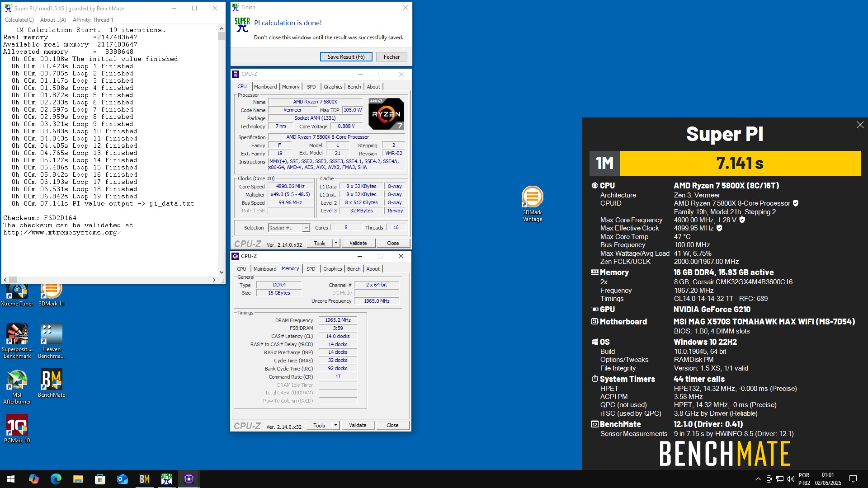
Task: Click Validate in upper CPU-Z window
Action: pos(358,243)
